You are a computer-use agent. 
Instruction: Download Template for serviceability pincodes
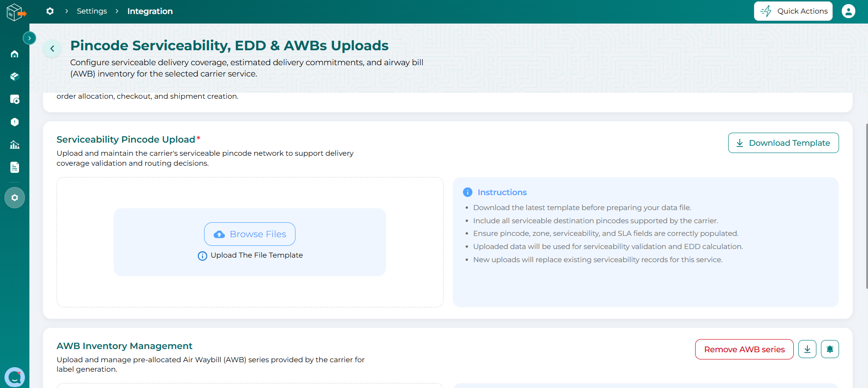pos(783,143)
